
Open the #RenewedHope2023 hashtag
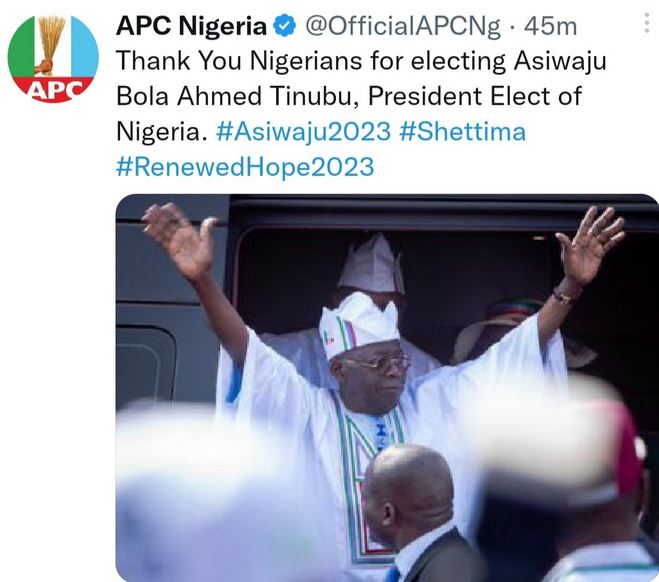click(x=245, y=166)
